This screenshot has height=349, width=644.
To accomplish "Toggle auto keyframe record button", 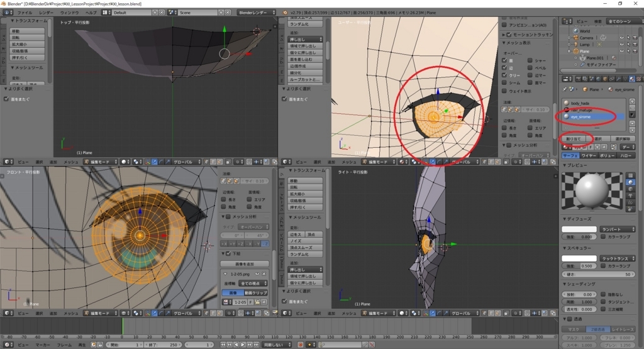I will coord(301,345).
